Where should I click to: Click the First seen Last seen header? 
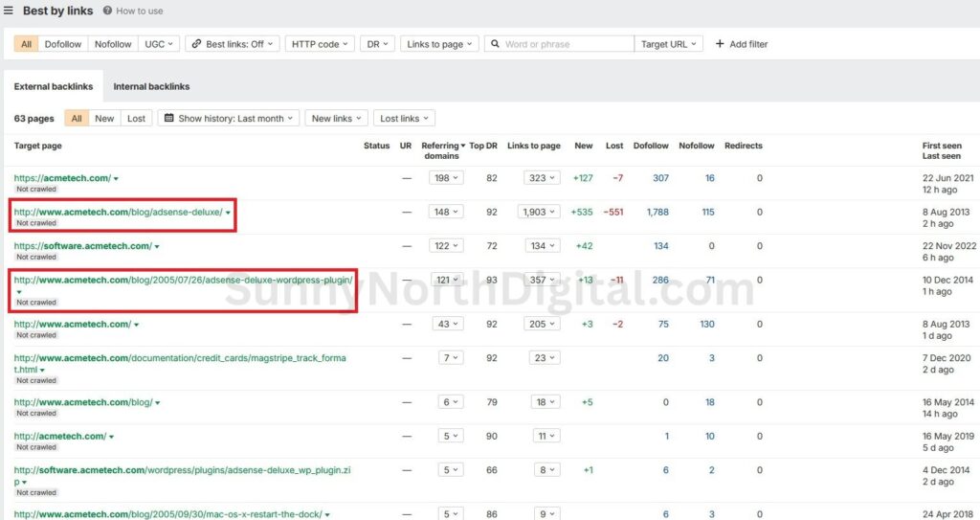[942, 150]
